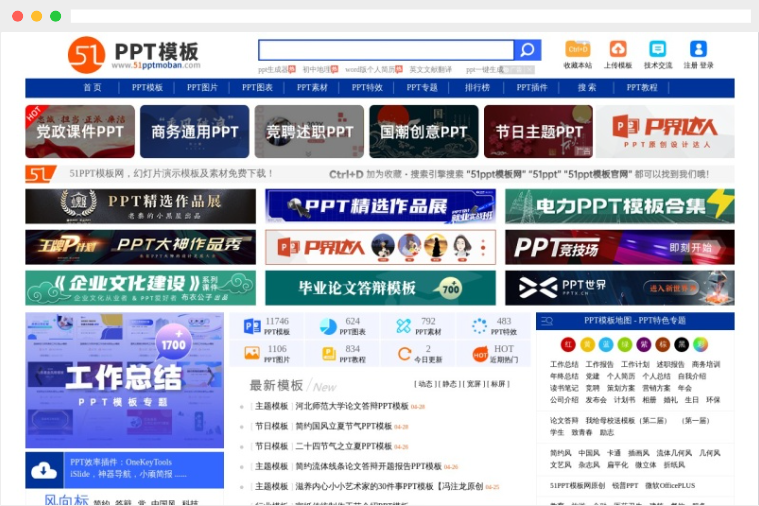This screenshot has width=759, height=506.
Task: Open 排行榜 in the navigation bar
Action: pyautogui.click(x=477, y=88)
